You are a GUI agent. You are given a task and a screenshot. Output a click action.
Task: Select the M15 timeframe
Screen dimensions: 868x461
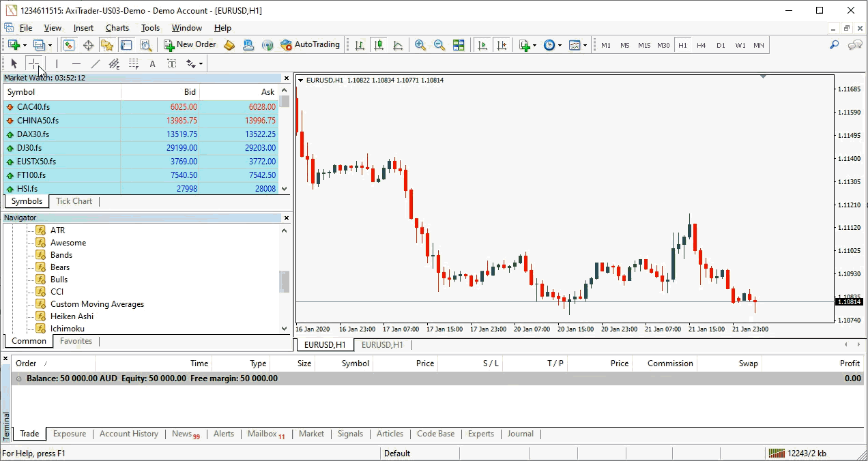pyautogui.click(x=644, y=45)
